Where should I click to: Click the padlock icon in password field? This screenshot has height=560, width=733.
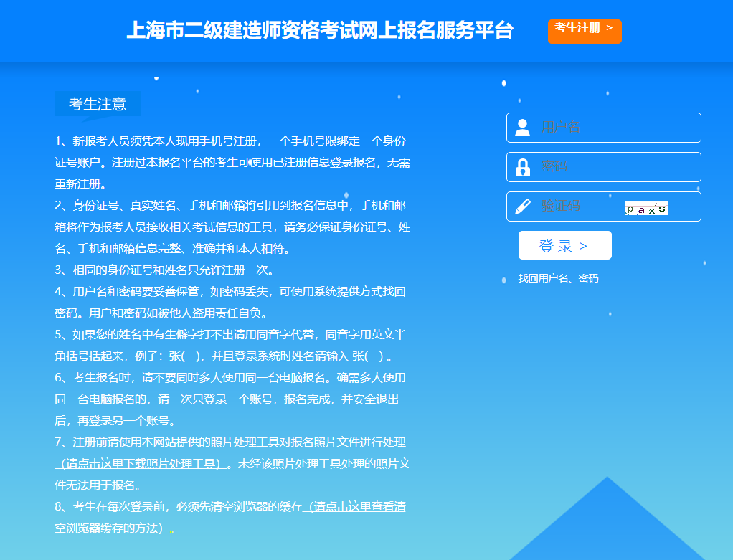[x=523, y=167]
